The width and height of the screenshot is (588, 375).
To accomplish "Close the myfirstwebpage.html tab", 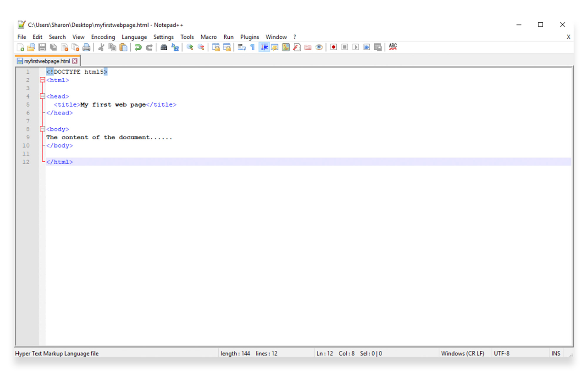I will tap(75, 61).
